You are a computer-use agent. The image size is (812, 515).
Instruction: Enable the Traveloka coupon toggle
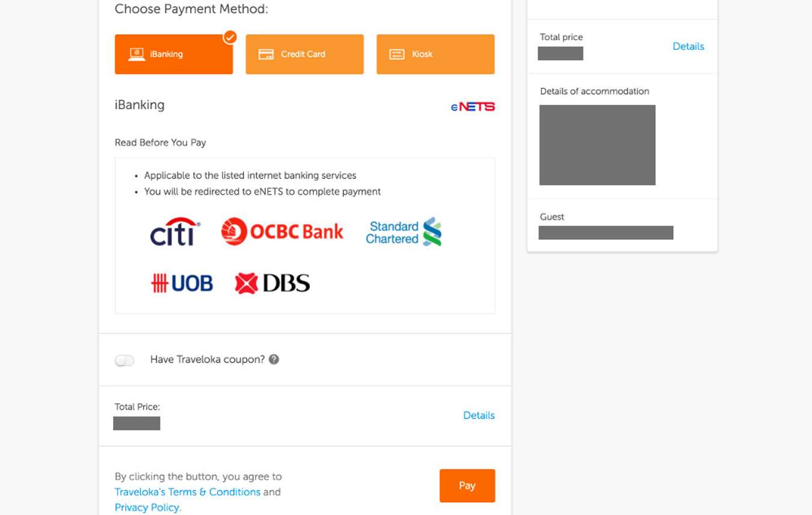pyautogui.click(x=125, y=359)
